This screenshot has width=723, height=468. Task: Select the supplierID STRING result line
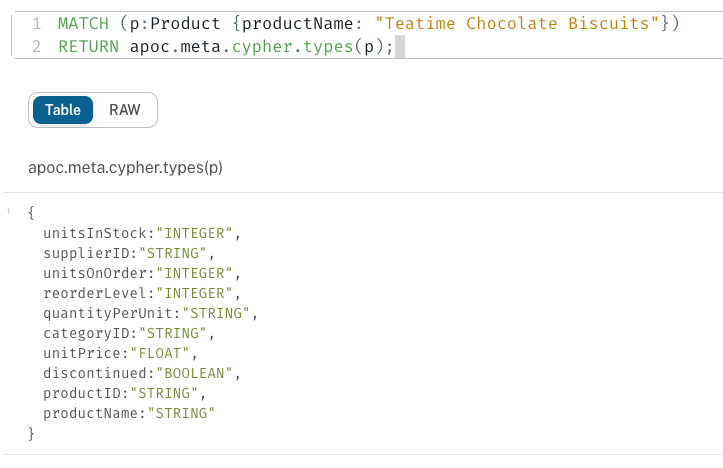click(x=129, y=253)
